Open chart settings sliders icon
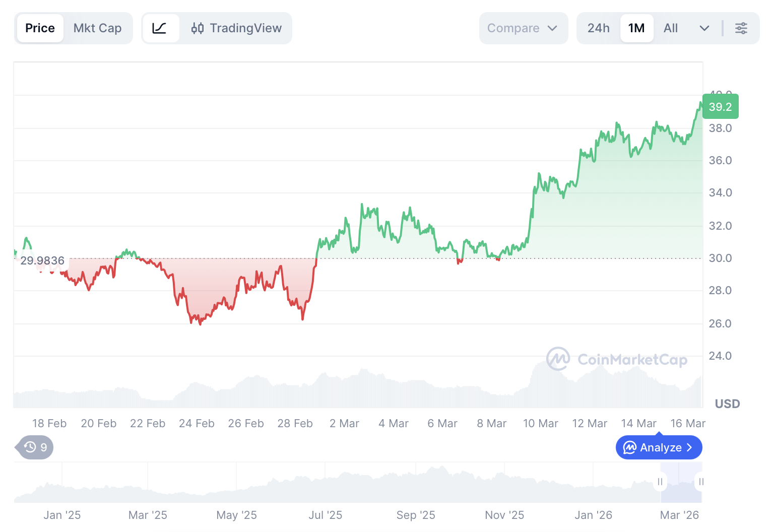 click(741, 28)
